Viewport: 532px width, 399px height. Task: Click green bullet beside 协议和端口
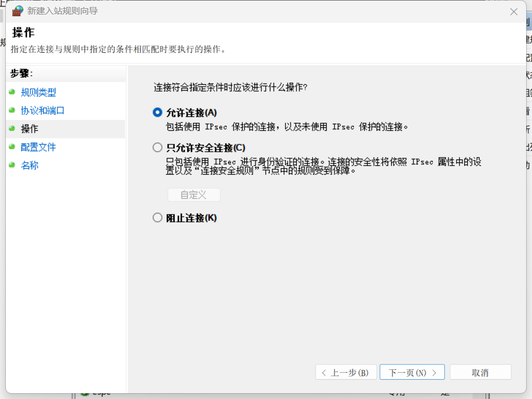point(12,110)
